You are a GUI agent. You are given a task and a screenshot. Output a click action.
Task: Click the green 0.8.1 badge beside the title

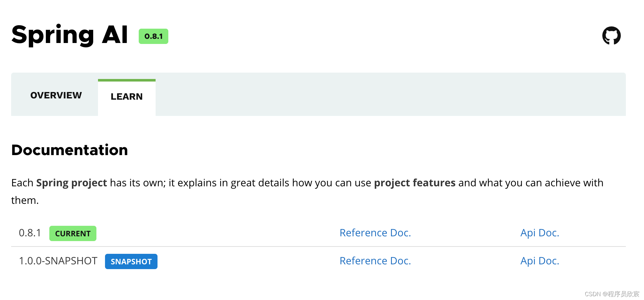[x=153, y=36]
